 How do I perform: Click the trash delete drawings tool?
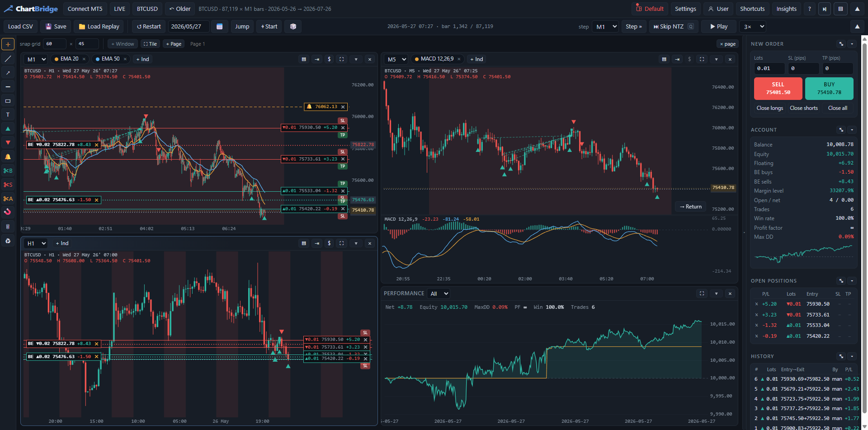8,226
